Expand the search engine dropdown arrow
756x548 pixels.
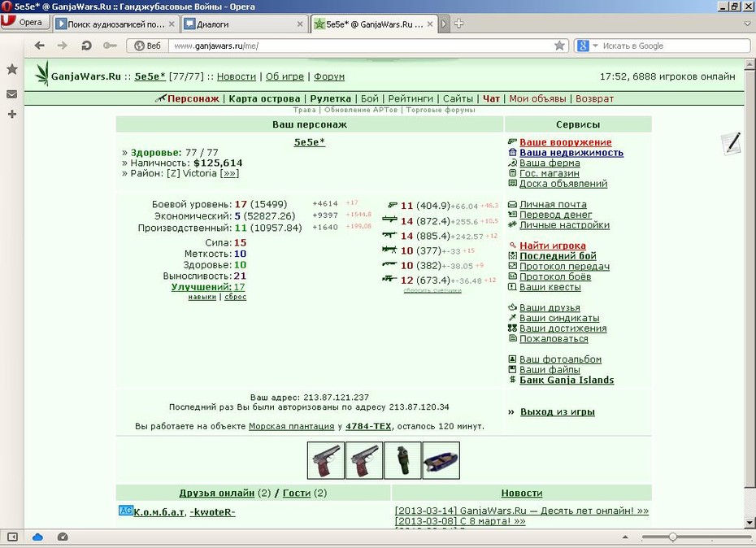[x=595, y=46]
